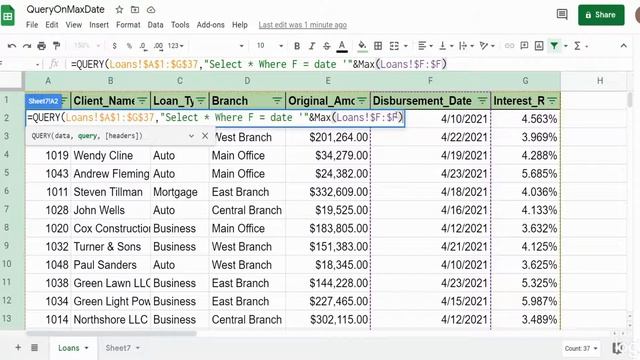Open the Insert menu

point(99,25)
